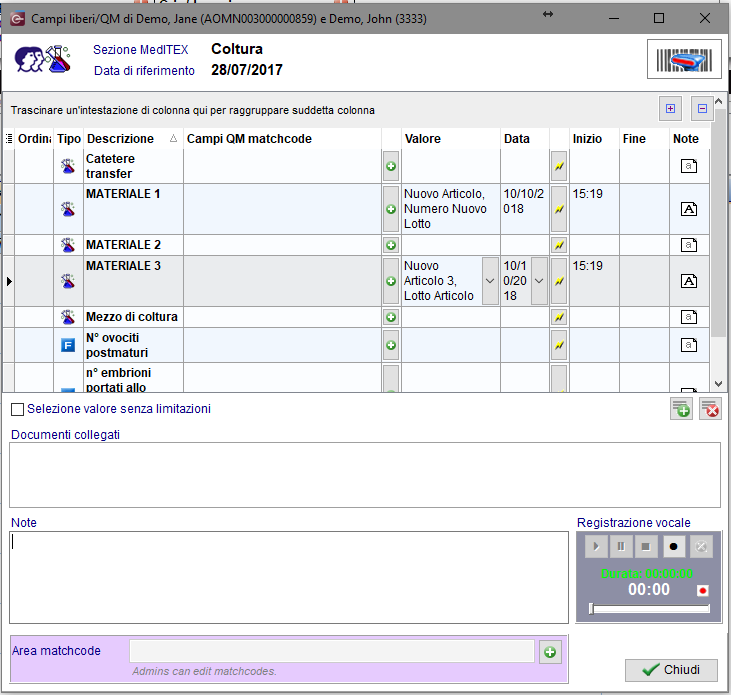The height and width of the screenshot is (695, 731).
Task: Set current time for N° ovociti postmaturi row
Action: pyautogui.click(x=559, y=345)
